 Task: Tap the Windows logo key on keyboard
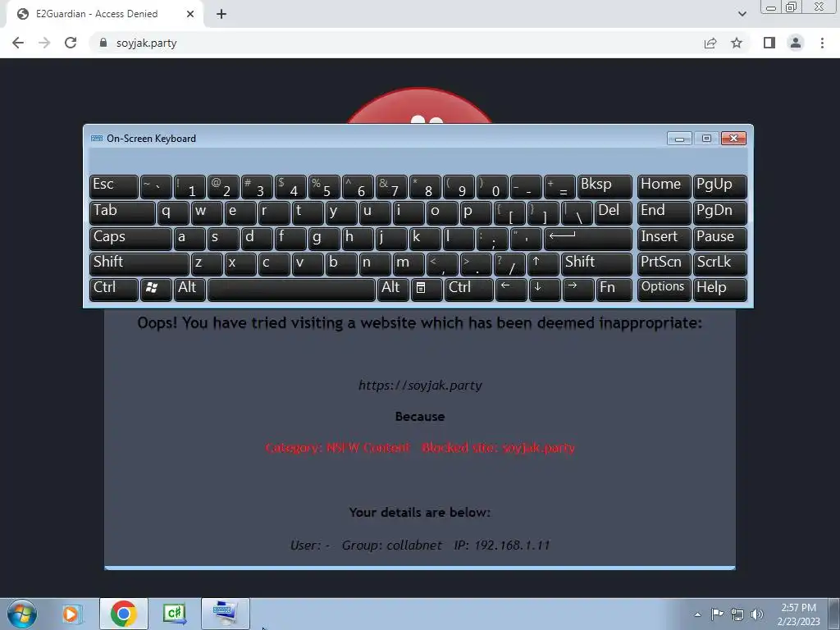[x=156, y=290]
